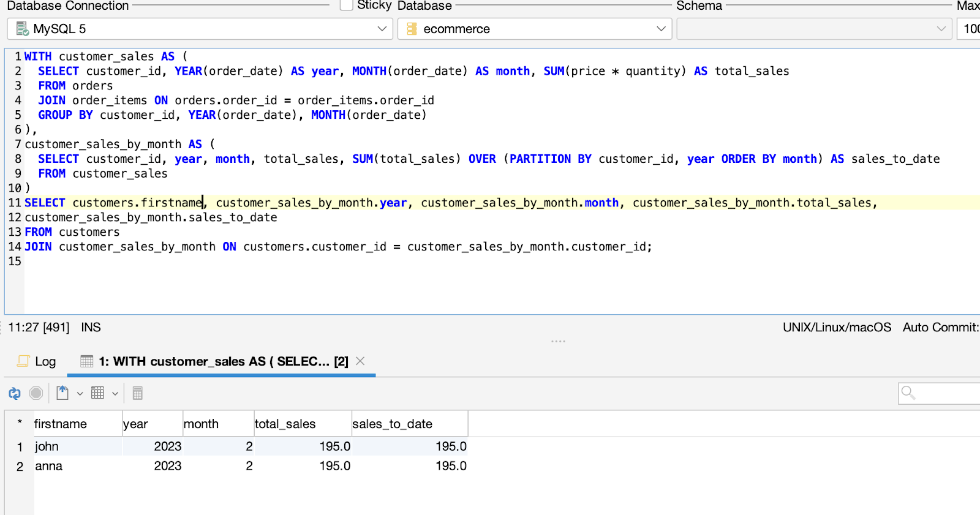Image resolution: width=980 pixels, height=515 pixels.
Task: Click the sales_to_date 195.0 cell in anna's row
Action: tap(410, 466)
